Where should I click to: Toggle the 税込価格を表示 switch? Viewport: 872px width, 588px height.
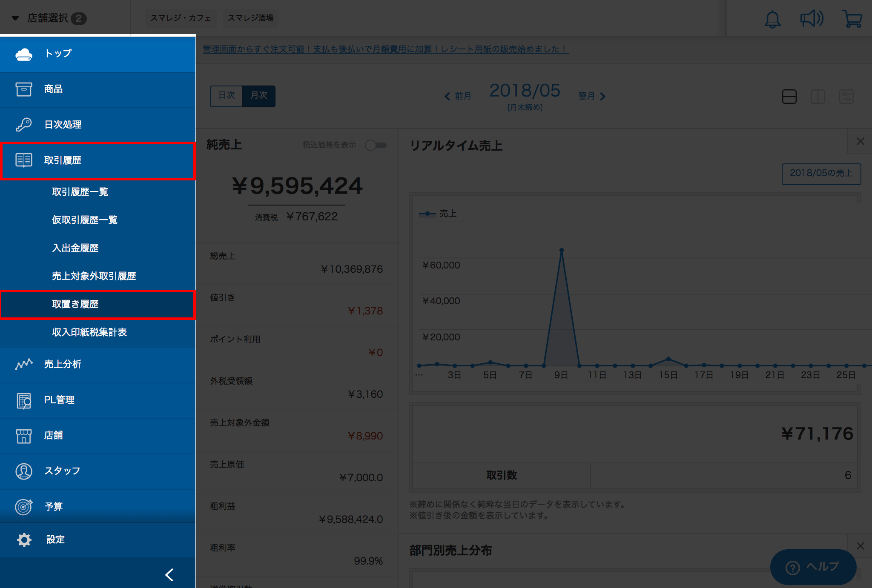376,145
